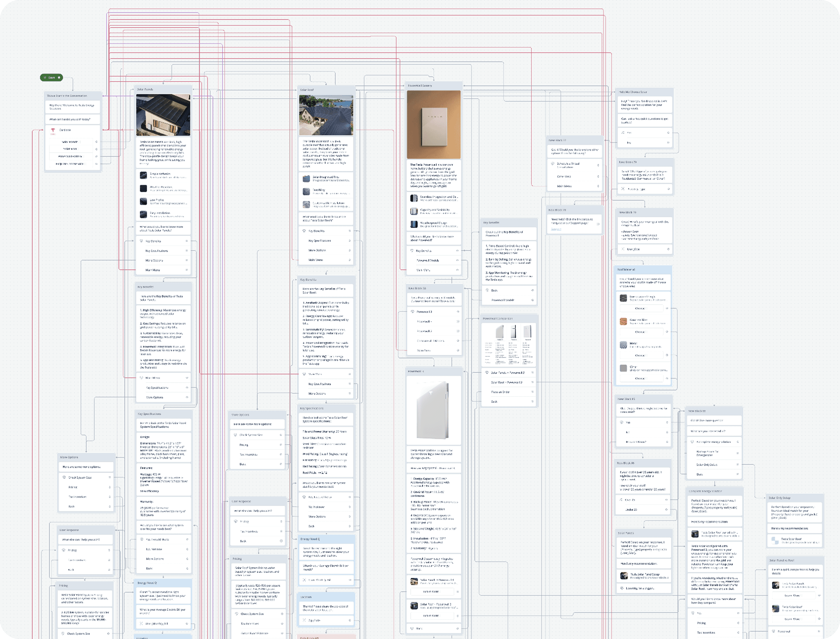Click the capture icon beside User_Goal
Image resolution: width=840 pixels, height=639 pixels.
623,249
